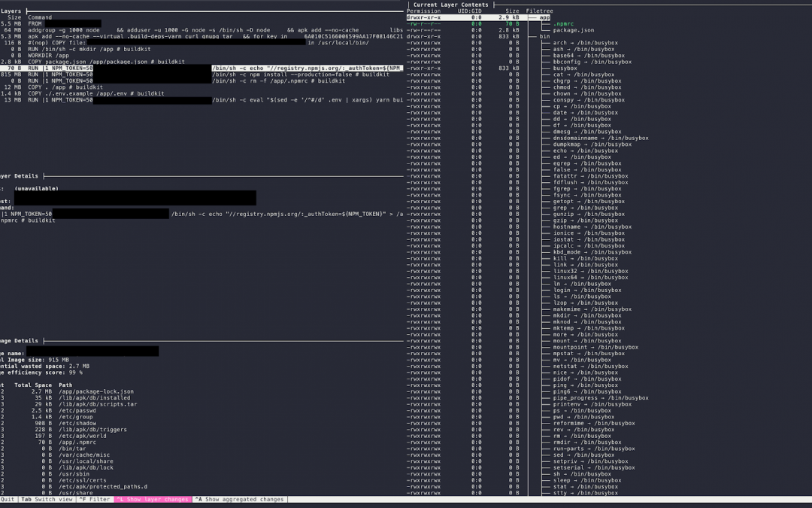The height and width of the screenshot is (508, 812).
Task: Toggle ^A Show aggregated changes
Action: click(x=241, y=499)
